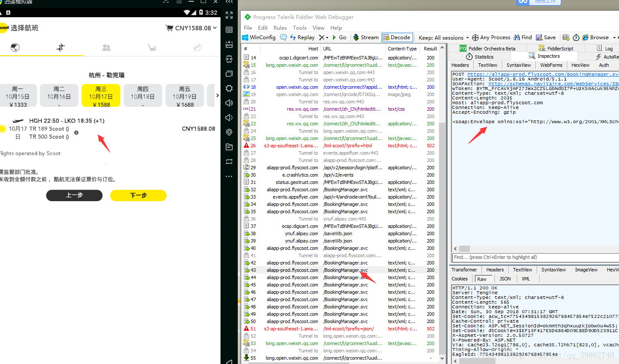This screenshot has height=364, width=619.
Task: Select request WebForms tab
Action: coord(551,65)
